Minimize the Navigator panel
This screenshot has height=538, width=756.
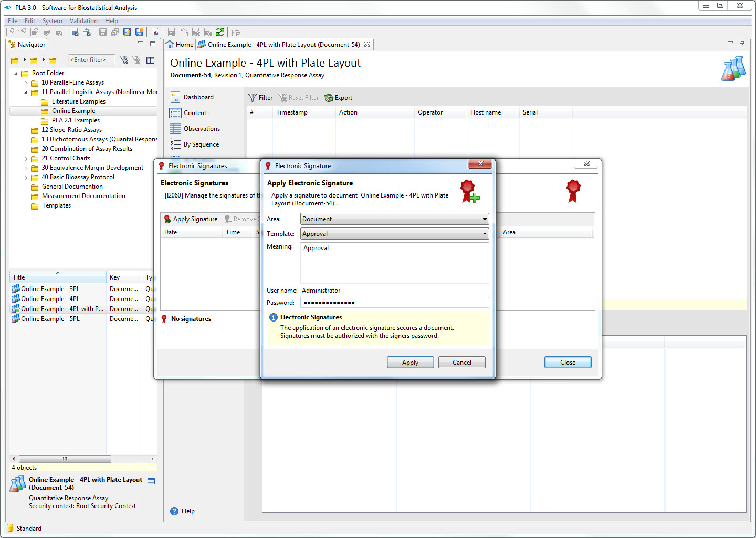click(x=141, y=43)
